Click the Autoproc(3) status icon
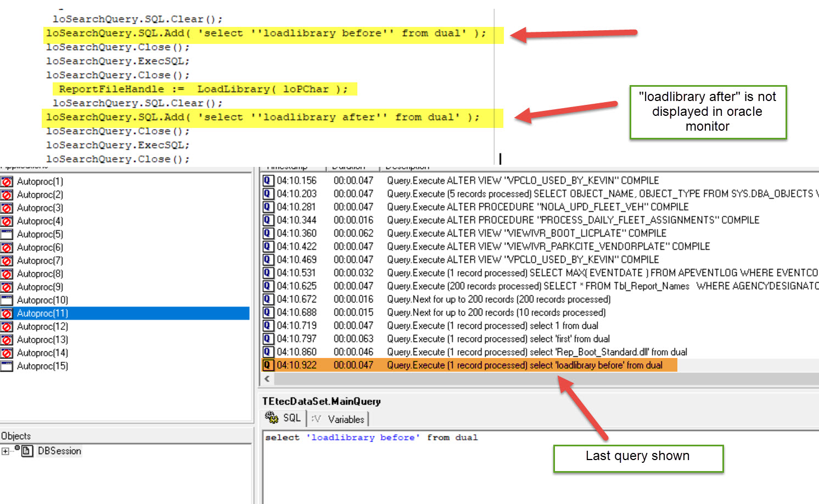 [x=7, y=208]
